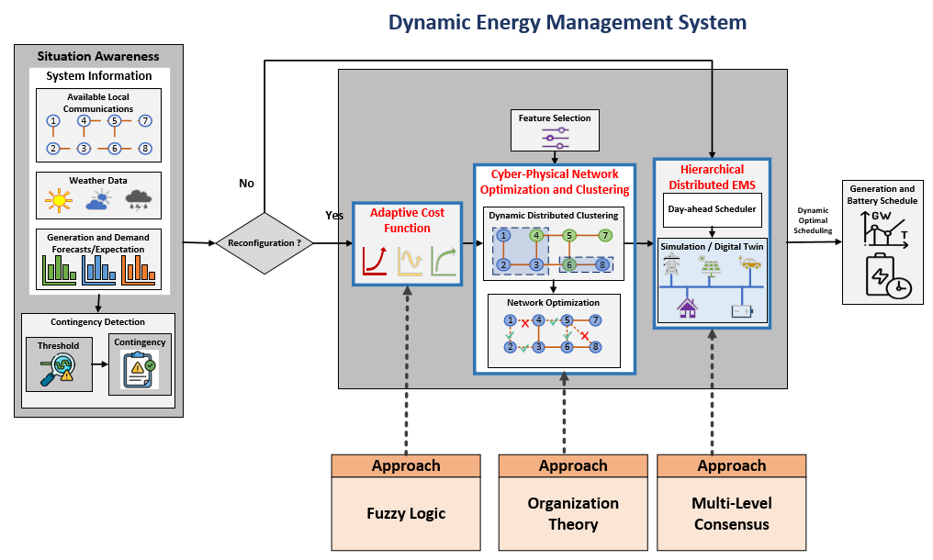Click node 1 in Available Local Communications
The image size is (933, 560).
[x=53, y=121]
